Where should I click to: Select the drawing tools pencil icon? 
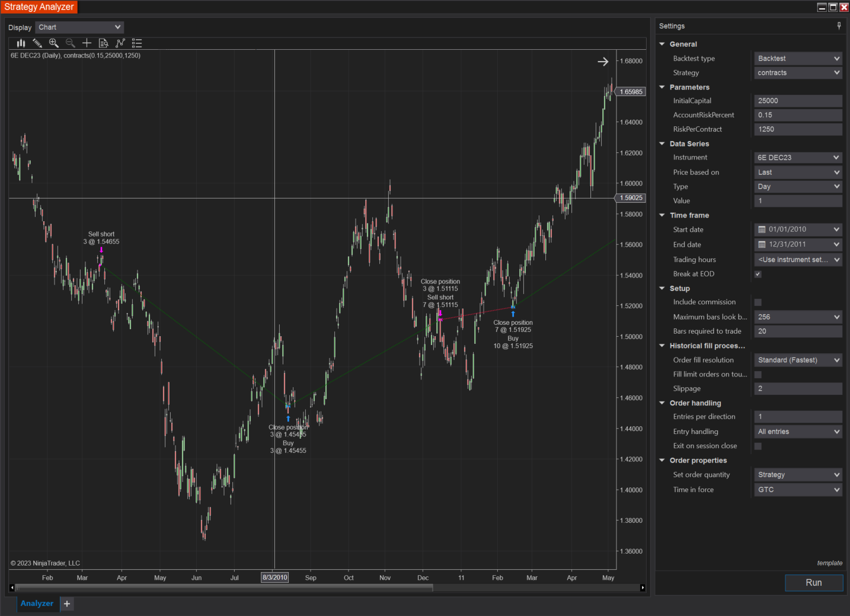point(37,43)
